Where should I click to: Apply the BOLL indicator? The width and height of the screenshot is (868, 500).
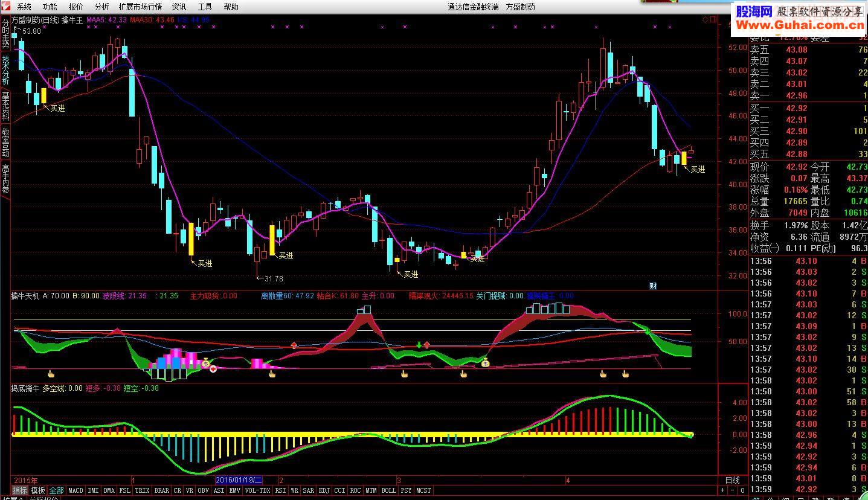[389, 490]
